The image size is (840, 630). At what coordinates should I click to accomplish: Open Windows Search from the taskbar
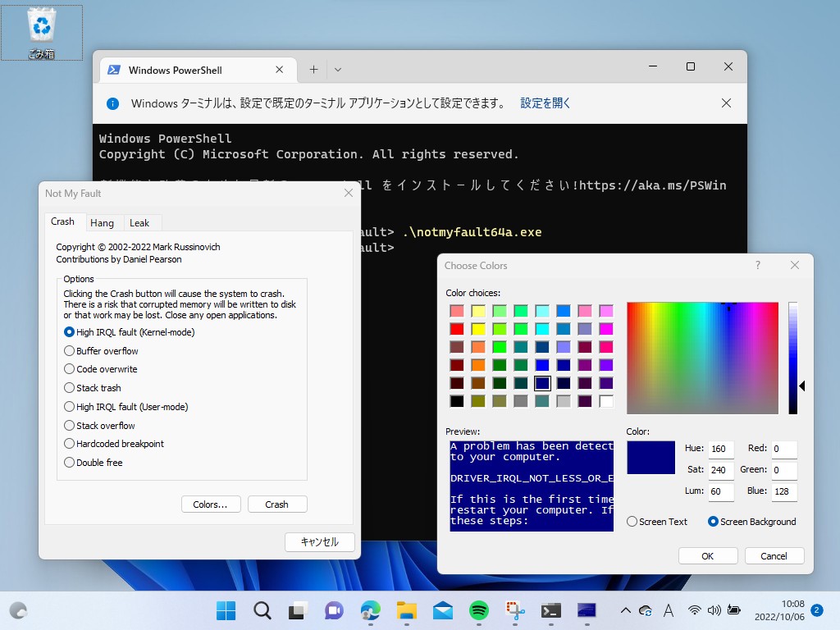(262, 611)
